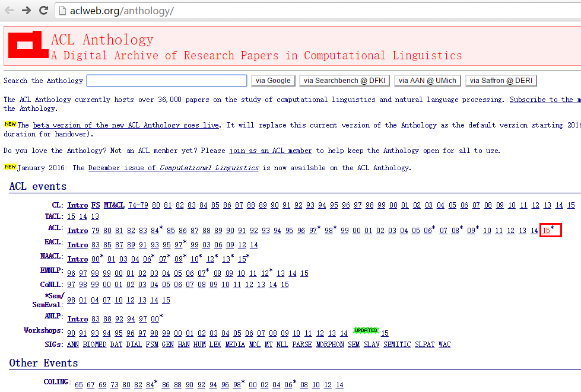581x392 pixels.
Task: Open join as an ACL member link
Action: (x=271, y=151)
